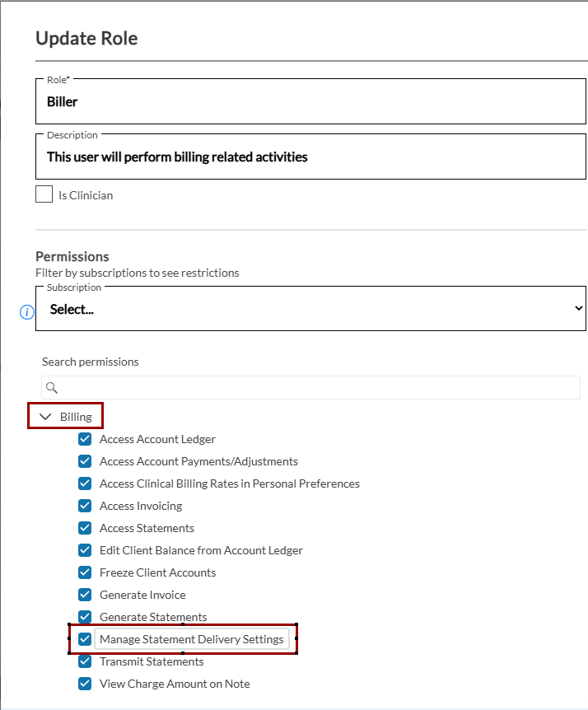Click the subscription info icon

(x=26, y=311)
